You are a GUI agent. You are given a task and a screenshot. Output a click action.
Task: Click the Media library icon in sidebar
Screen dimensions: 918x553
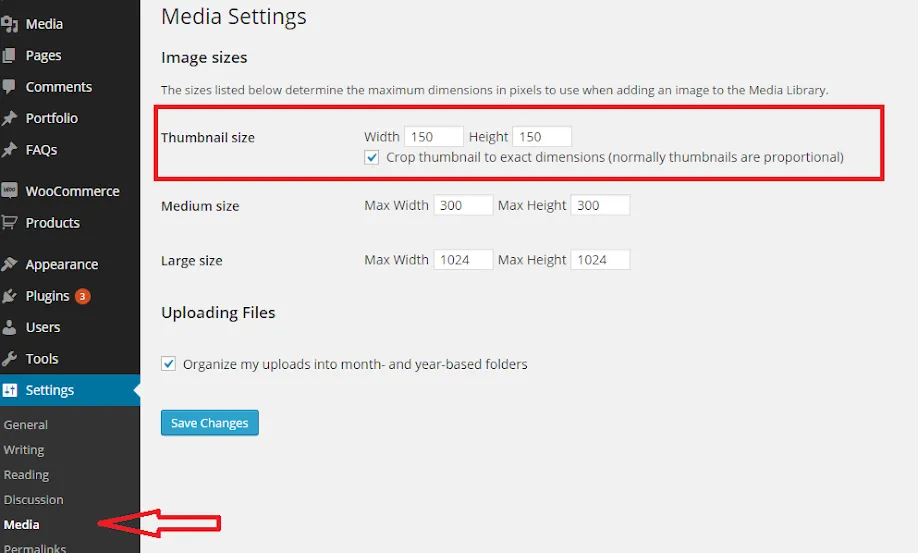click(9, 24)
